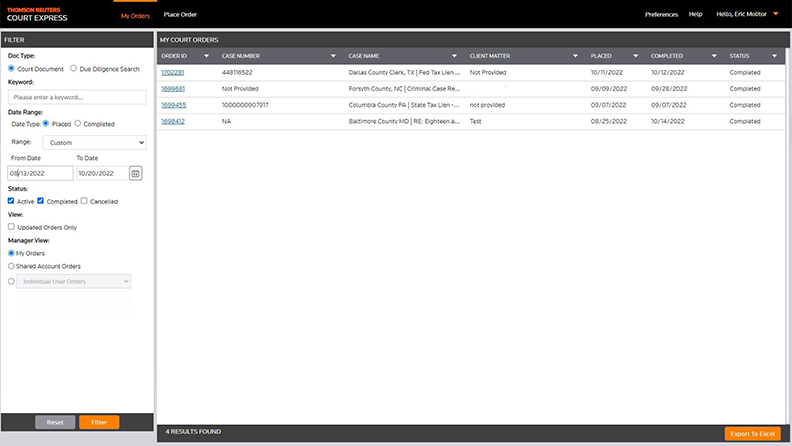Open the Order ID column filter arrow
The width and height of the screenshot is (792, 446).
206,56
